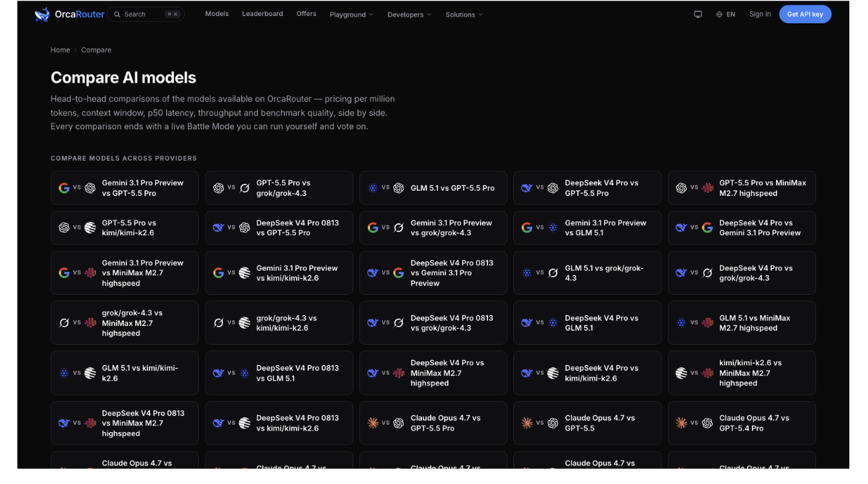Click OpenAI icon in Claude Opus 4.7 vs GPT-5.4 Pro card

tap(707, 423)
